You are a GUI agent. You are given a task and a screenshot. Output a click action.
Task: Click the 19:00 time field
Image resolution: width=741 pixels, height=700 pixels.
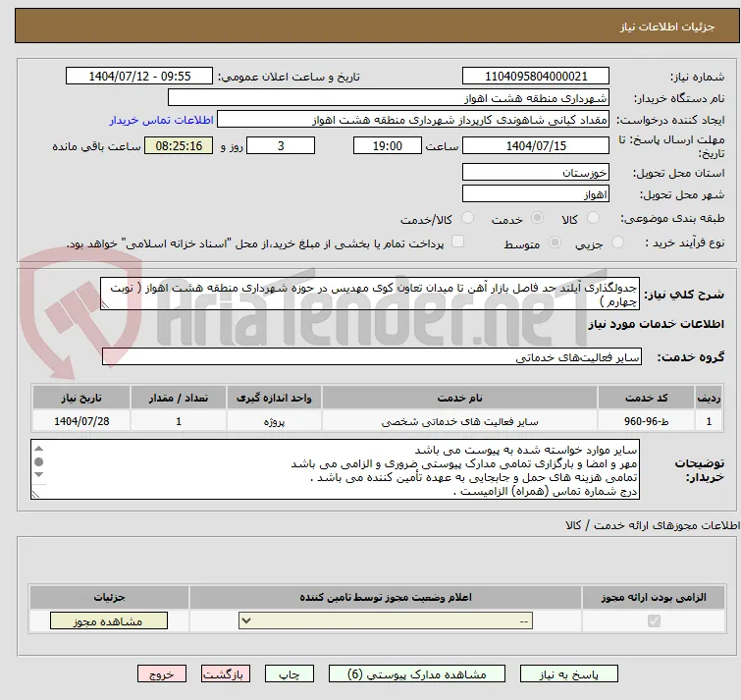(388, 145)
